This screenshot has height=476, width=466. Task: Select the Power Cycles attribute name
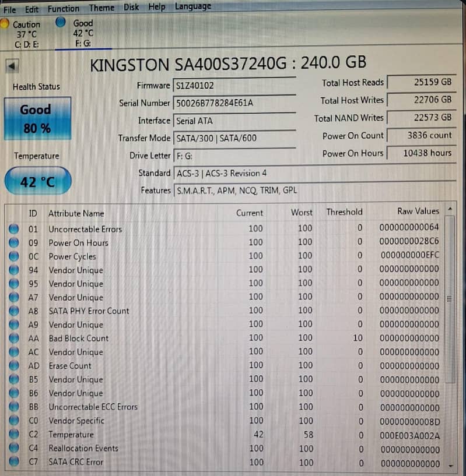pyautogui.click(x=72, y=257)
